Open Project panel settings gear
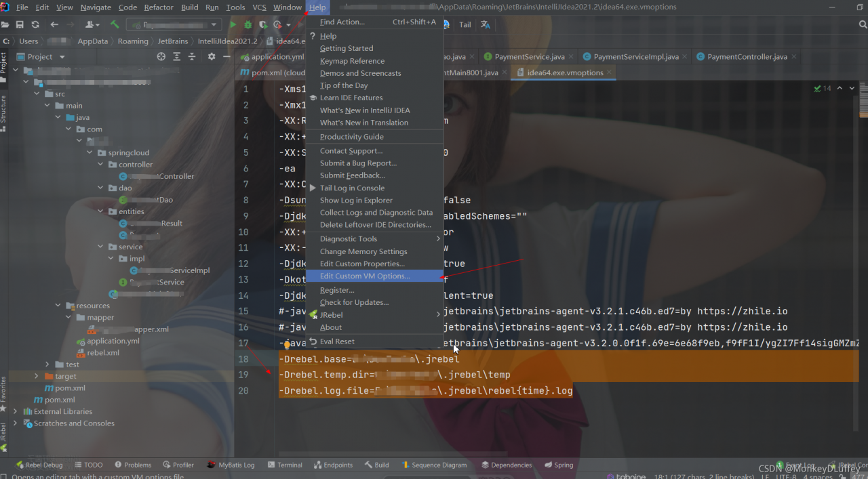This screenshot has height=479, width=868. pos(212,57)
